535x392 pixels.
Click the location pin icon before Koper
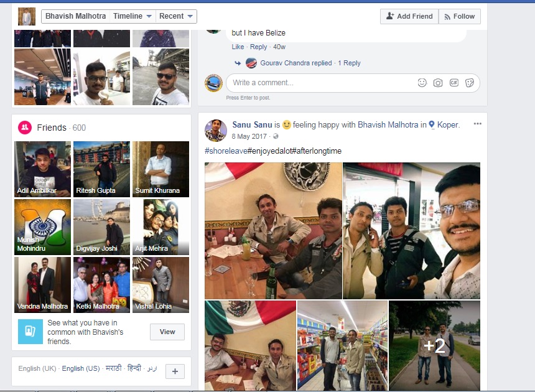tap(432, 125)
